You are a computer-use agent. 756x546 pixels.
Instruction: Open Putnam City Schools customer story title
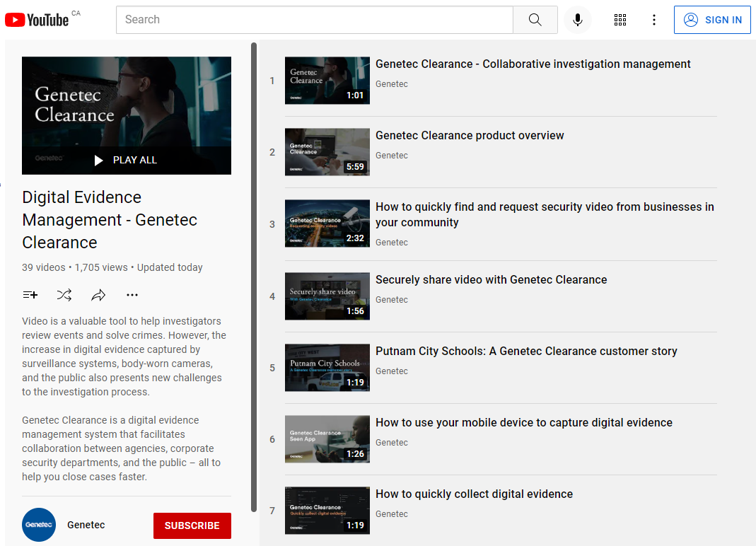(x=526, y=351)
